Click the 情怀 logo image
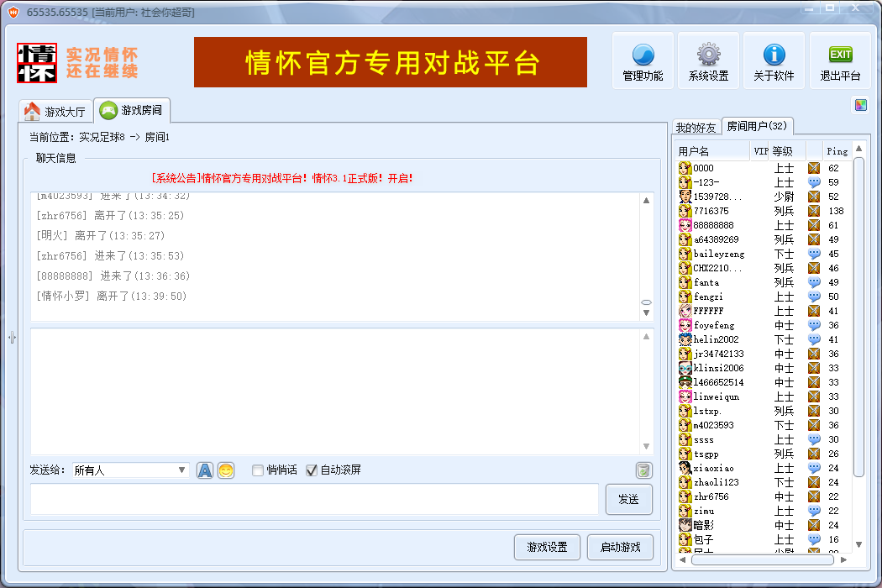 [38, 63]
